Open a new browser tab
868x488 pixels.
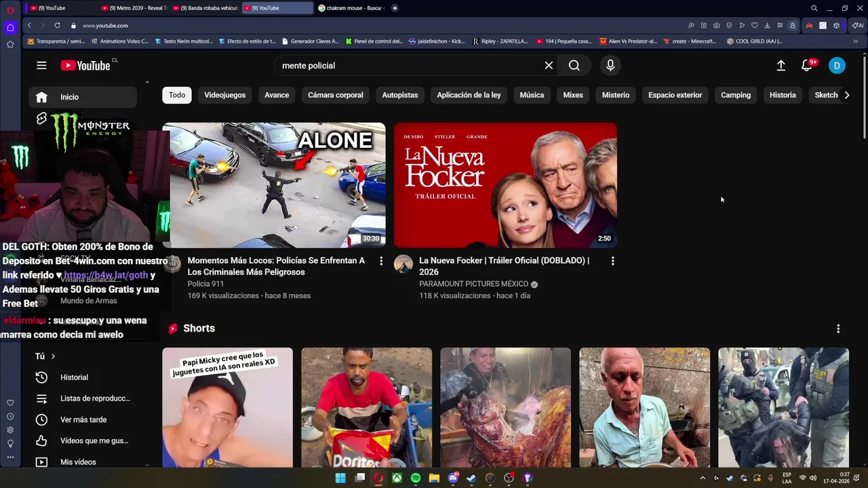[x=395, y=8]
